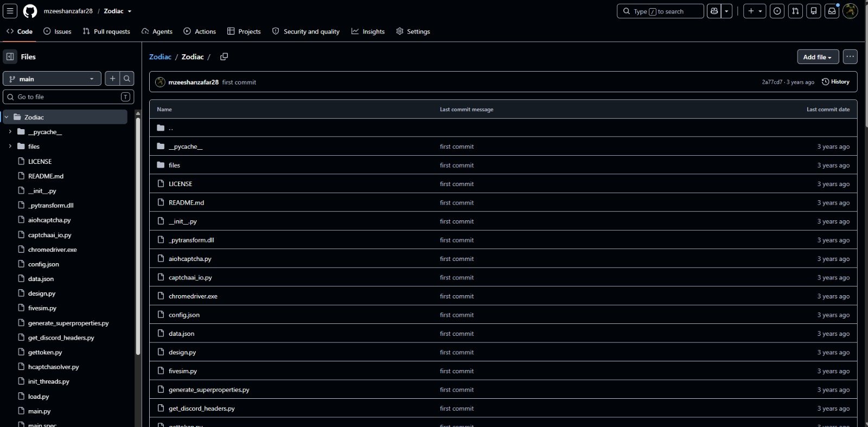The height and width of the screenshot is (427, 868).
Task: Click the search bar in the header
Action: coord(660,11)
